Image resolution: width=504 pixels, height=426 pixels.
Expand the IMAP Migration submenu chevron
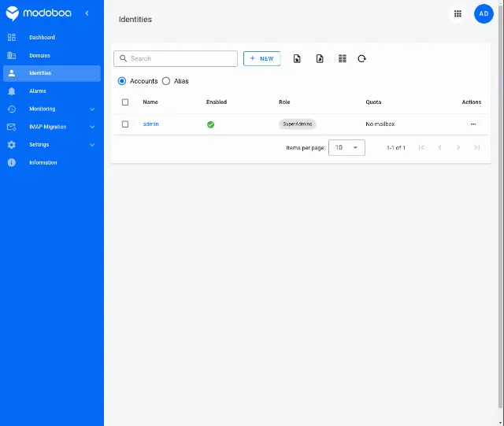(92, 127)
